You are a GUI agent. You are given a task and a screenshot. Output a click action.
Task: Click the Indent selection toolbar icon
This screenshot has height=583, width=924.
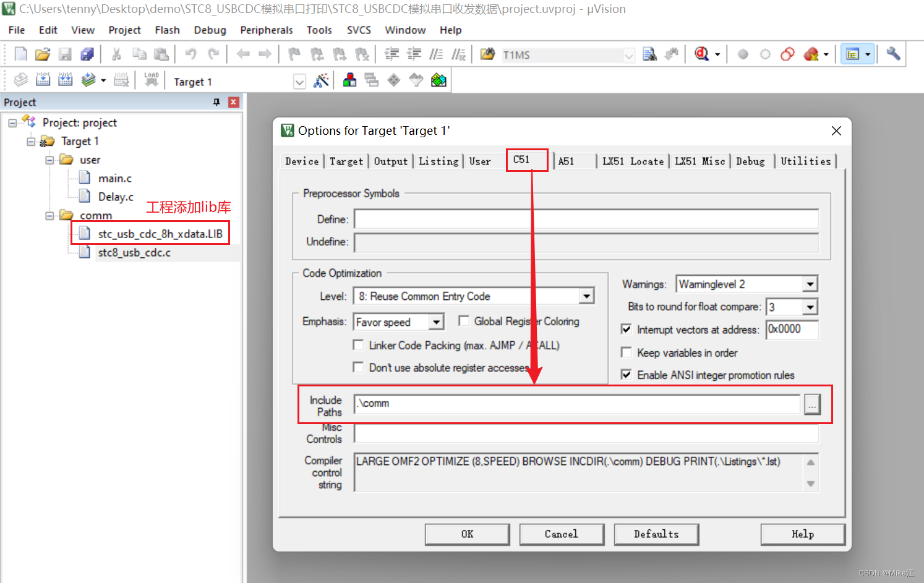pos(391,54)
